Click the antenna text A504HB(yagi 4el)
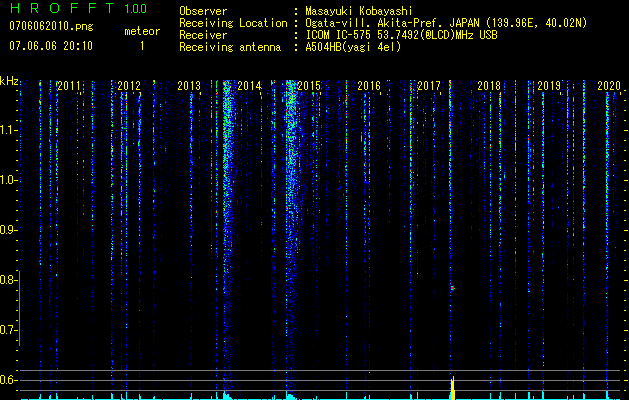The width and height of the screenshot is (629, 400). [x=353, y=47]
